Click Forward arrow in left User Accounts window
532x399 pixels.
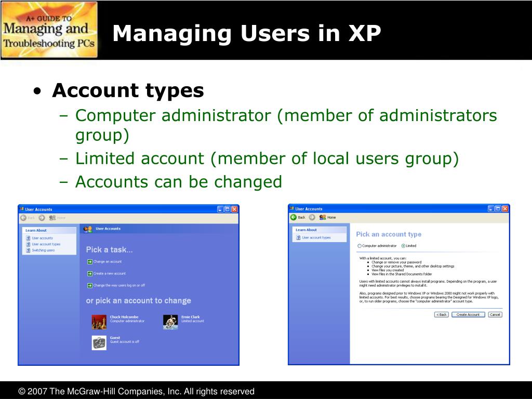pyautogui.click(x=42, y=218)
